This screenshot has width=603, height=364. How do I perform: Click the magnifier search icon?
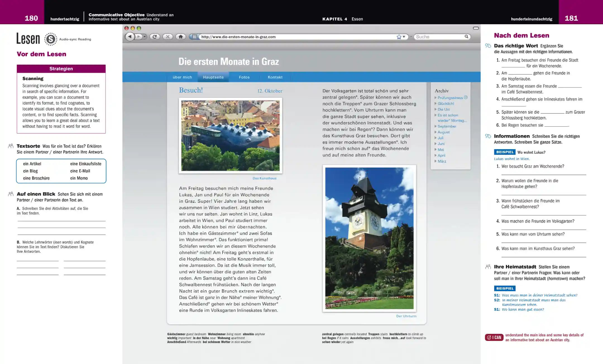(466, 37)
